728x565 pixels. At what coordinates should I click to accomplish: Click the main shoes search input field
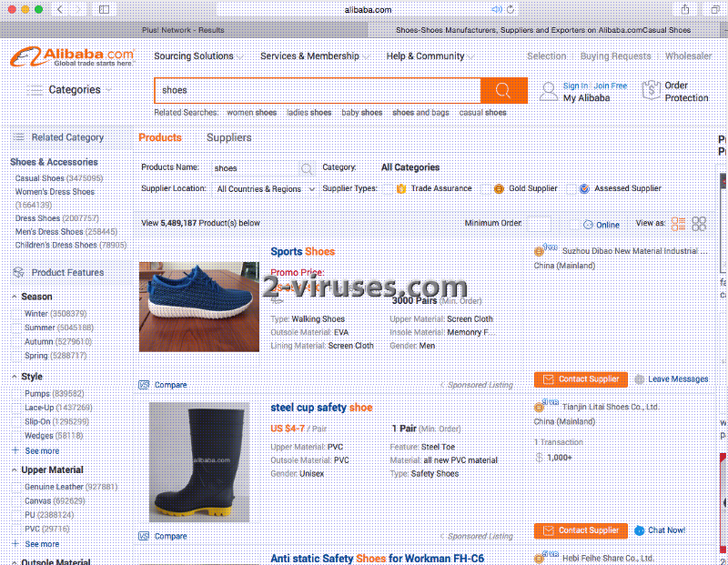coord(318,90)
